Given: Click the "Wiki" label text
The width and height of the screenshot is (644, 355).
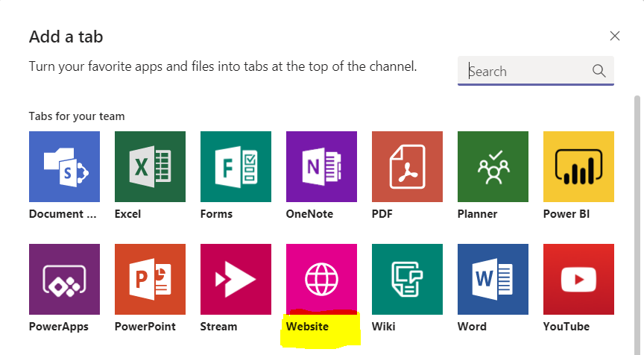Looking at the screenshot, I should [384, 327].
